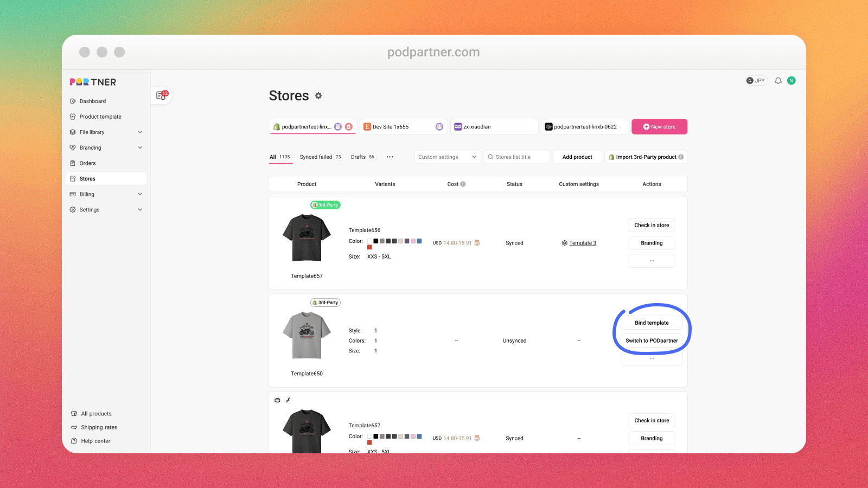Click Bind template for Template650
This screenshot has width=868, height=488.
coord(652,323)
